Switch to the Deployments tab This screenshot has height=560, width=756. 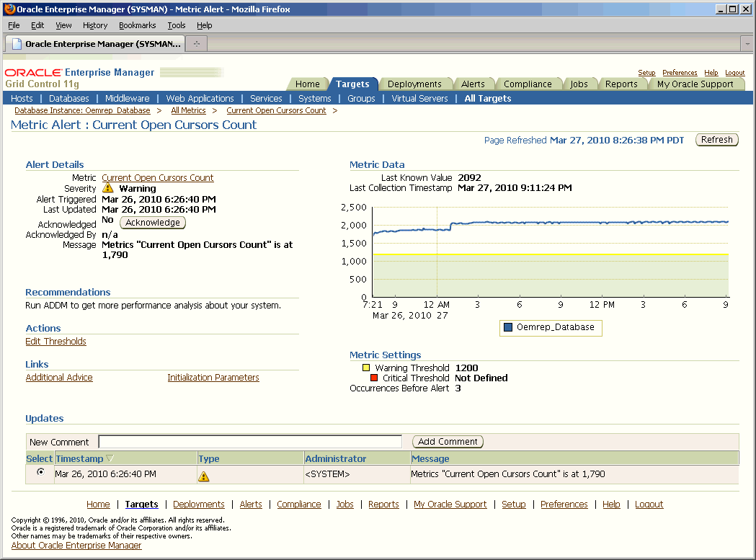click(414, 84)
